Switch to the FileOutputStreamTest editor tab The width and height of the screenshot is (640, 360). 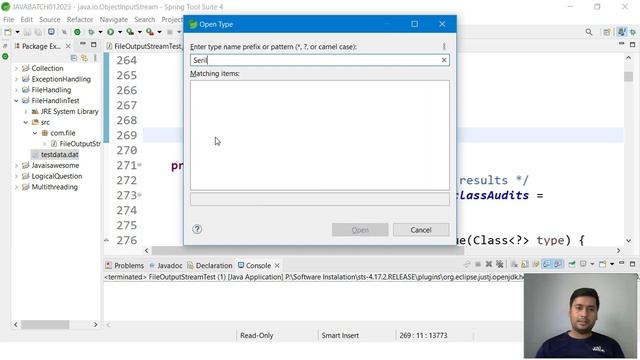[144, 46]
